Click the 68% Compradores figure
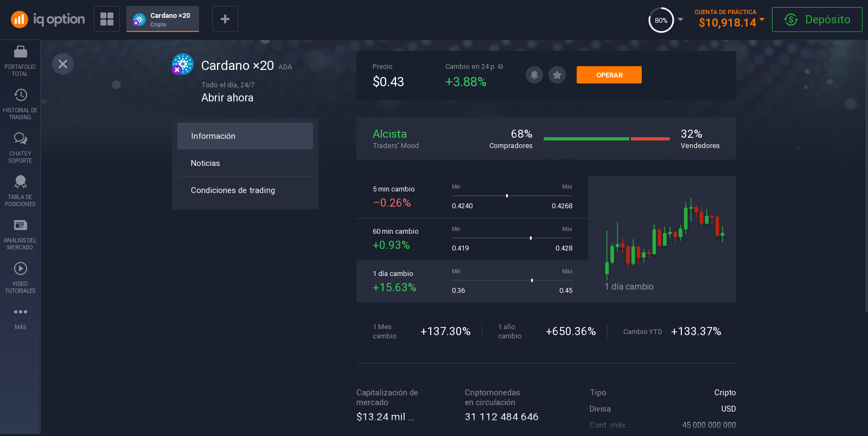Viewport: 868px width, 436px height. point(521,134)
